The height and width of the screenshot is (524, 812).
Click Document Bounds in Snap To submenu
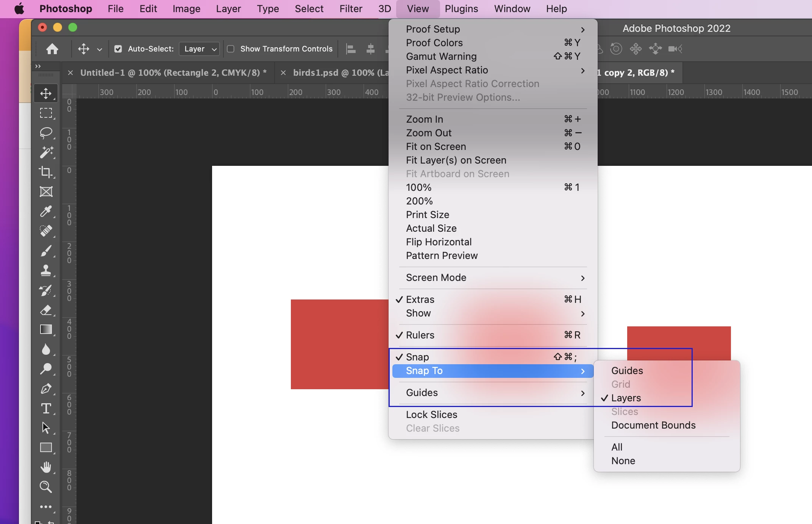coord(653,425)
